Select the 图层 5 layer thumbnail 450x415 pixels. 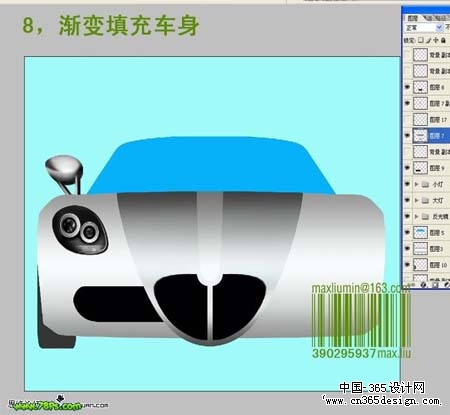420,232
